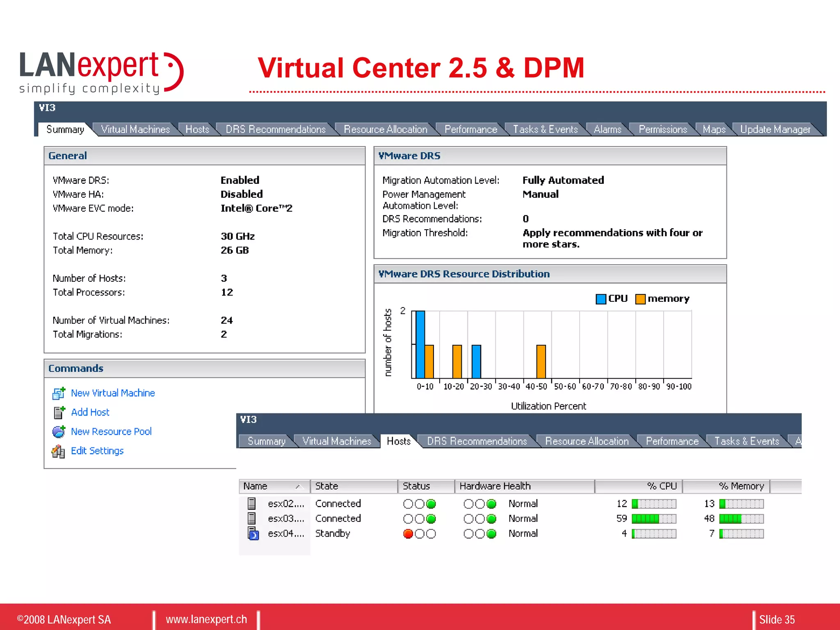This screenshot has width=840, height=630.
Task: Select the esx02 host server icon
Action: [252, 504]
